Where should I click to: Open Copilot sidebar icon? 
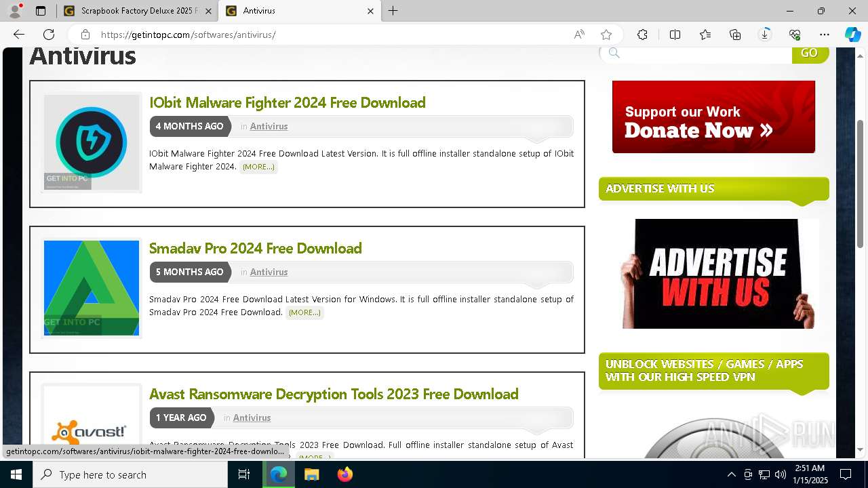tap(852, 35)
